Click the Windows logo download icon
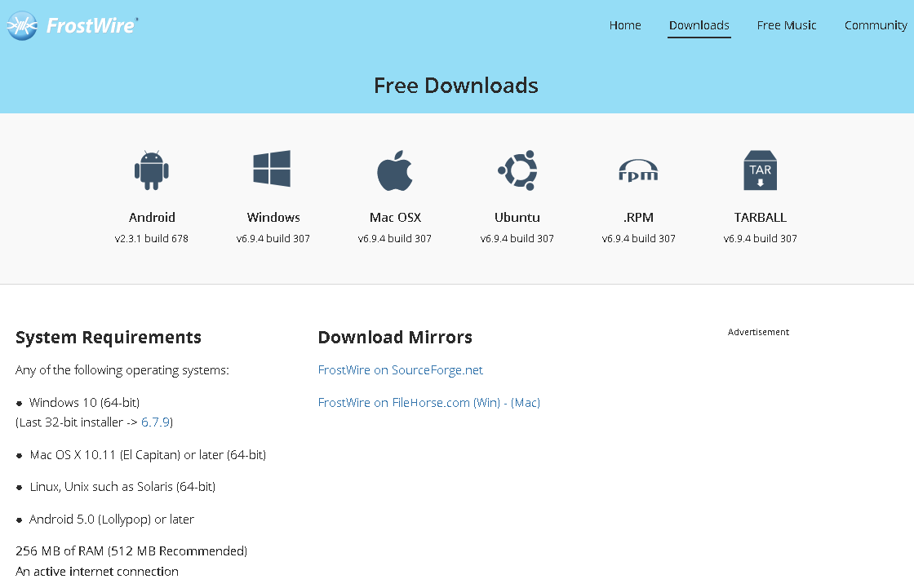 (273, 170)
